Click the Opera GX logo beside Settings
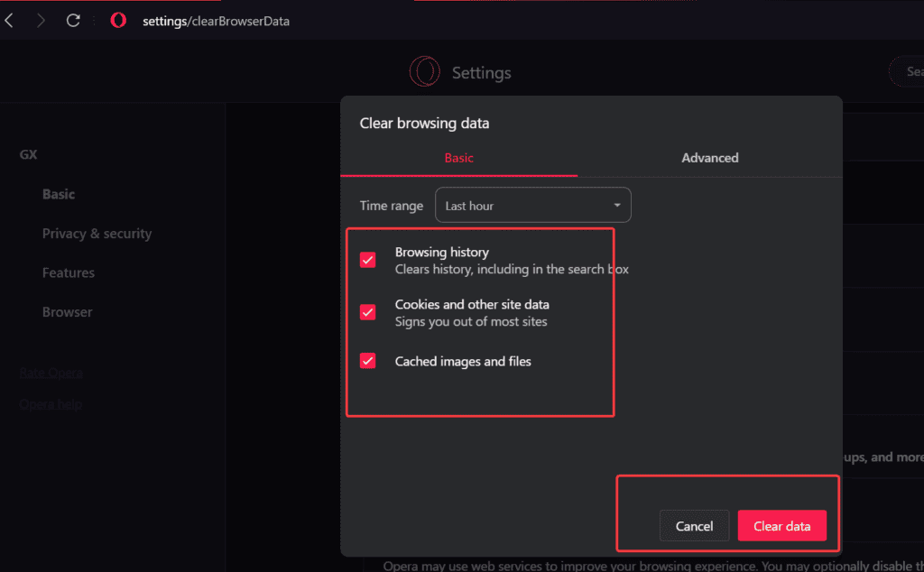The image size is (924, 572). [424, 72]
